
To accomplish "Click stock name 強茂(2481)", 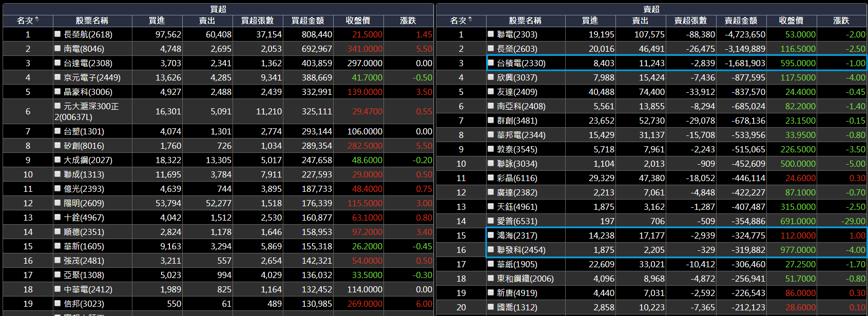I will (x=84, y=261).
